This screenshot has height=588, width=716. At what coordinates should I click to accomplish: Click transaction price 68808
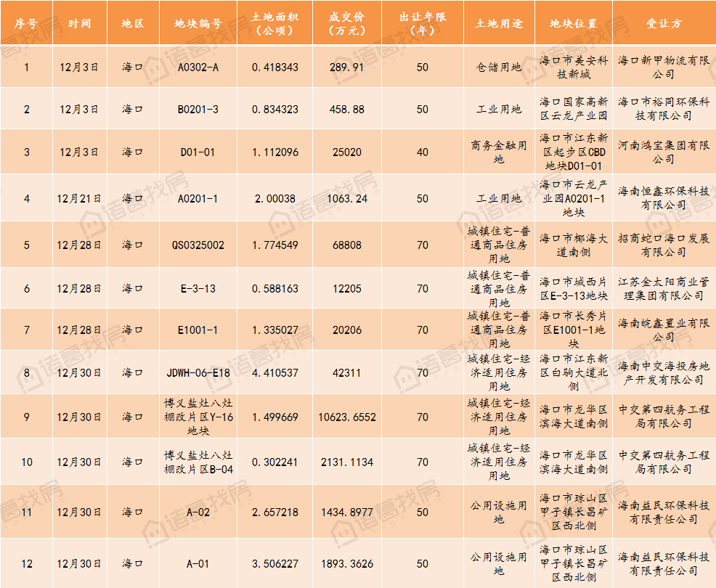point(347,245)
